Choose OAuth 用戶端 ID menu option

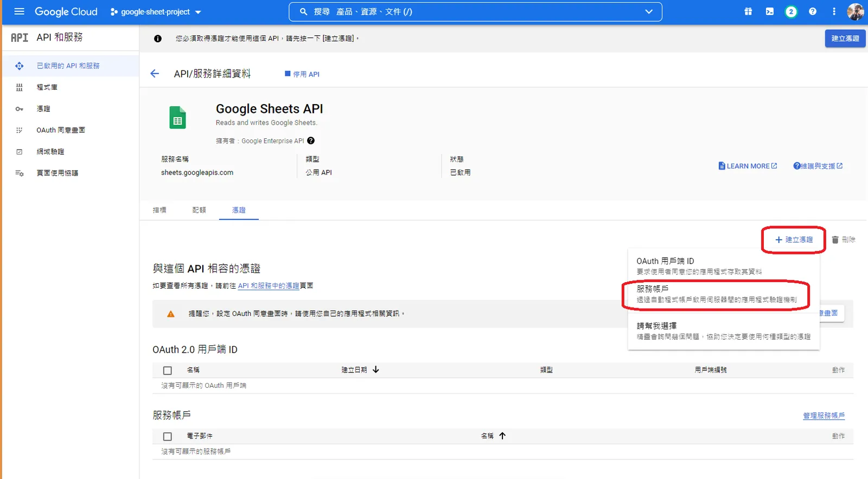coord(723,266)
